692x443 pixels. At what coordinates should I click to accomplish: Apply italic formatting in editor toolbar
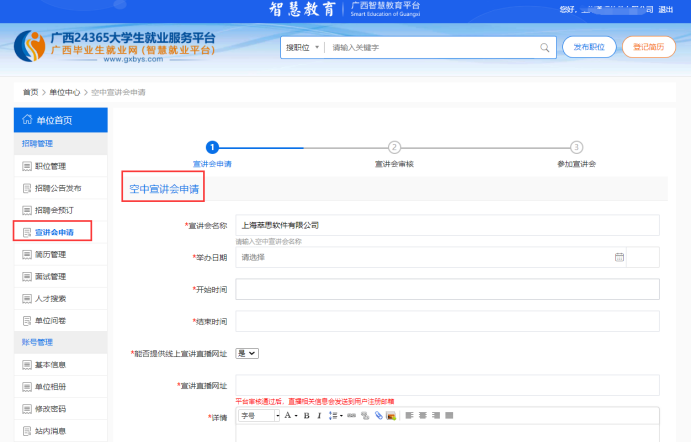click(x=319, y=416)
